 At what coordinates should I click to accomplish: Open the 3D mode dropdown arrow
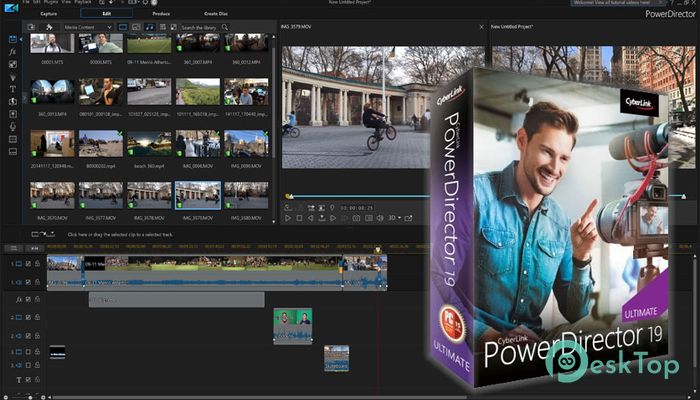click(x=399, y=218)
